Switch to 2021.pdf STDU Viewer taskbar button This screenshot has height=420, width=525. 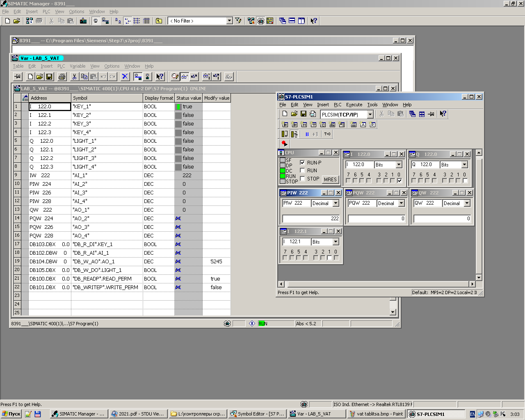tap(138, 414)
